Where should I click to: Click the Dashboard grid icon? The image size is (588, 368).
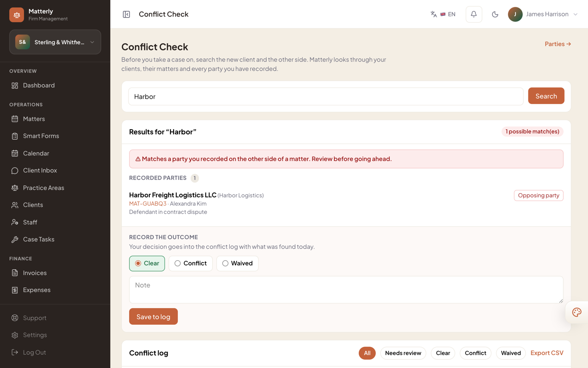[x=15, y=86]
